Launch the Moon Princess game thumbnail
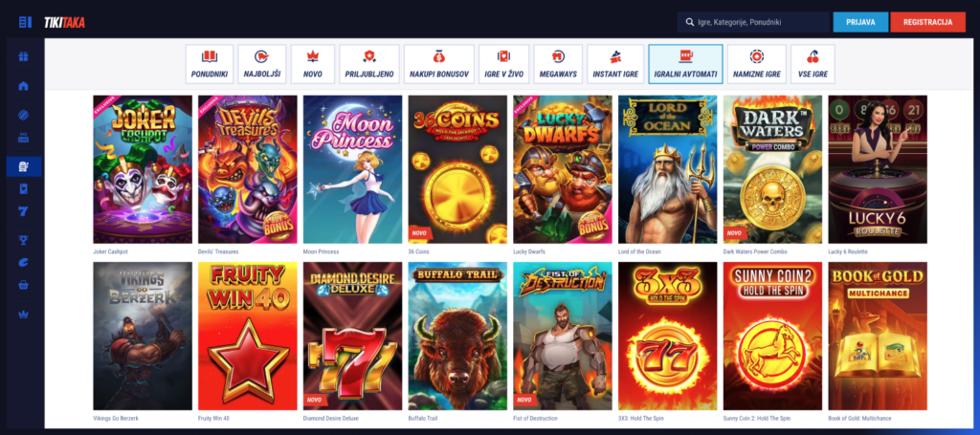The image size is (980, 435). click(352, 169)
